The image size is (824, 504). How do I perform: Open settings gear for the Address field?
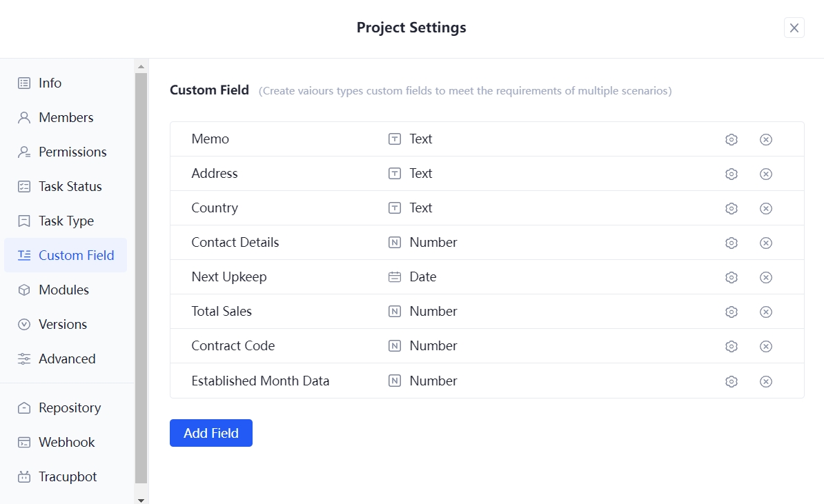click(732, 174)
